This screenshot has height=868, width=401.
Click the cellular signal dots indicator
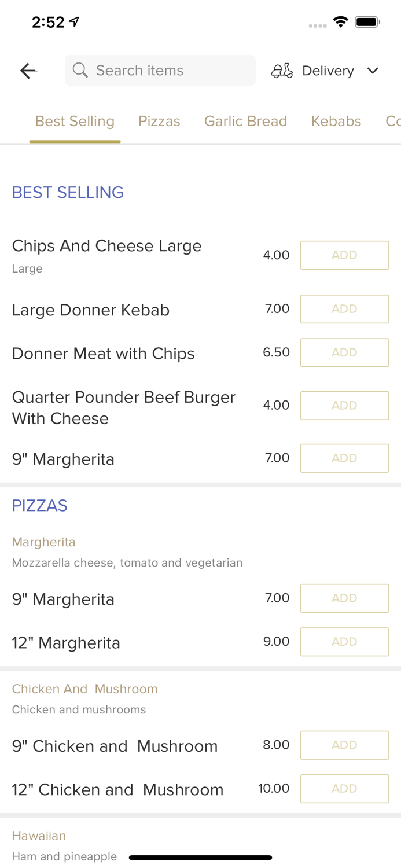click(x=317, y=25)
